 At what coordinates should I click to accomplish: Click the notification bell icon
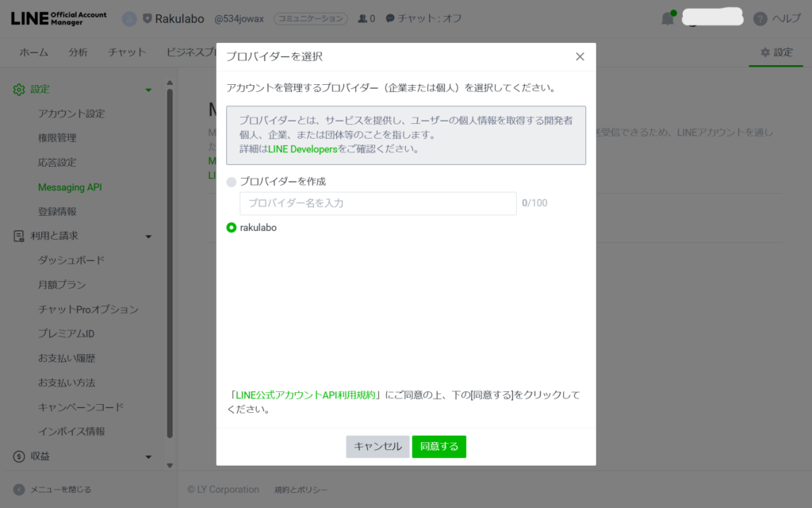[668, 18]
